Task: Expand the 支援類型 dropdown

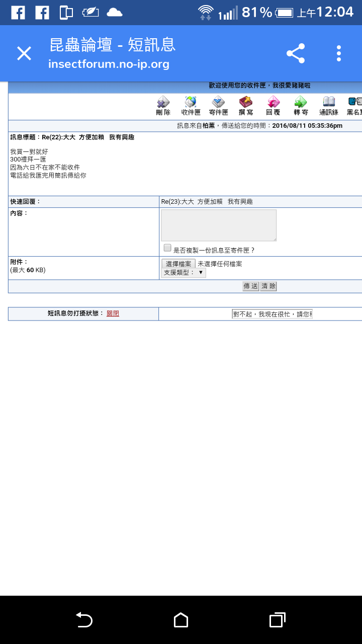Action: click(184, 273)
